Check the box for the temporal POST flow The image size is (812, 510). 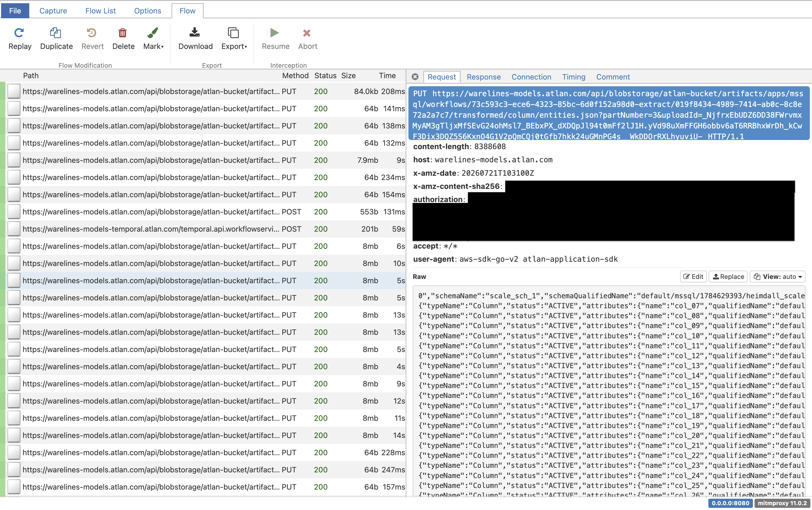(x=14, y=229)
